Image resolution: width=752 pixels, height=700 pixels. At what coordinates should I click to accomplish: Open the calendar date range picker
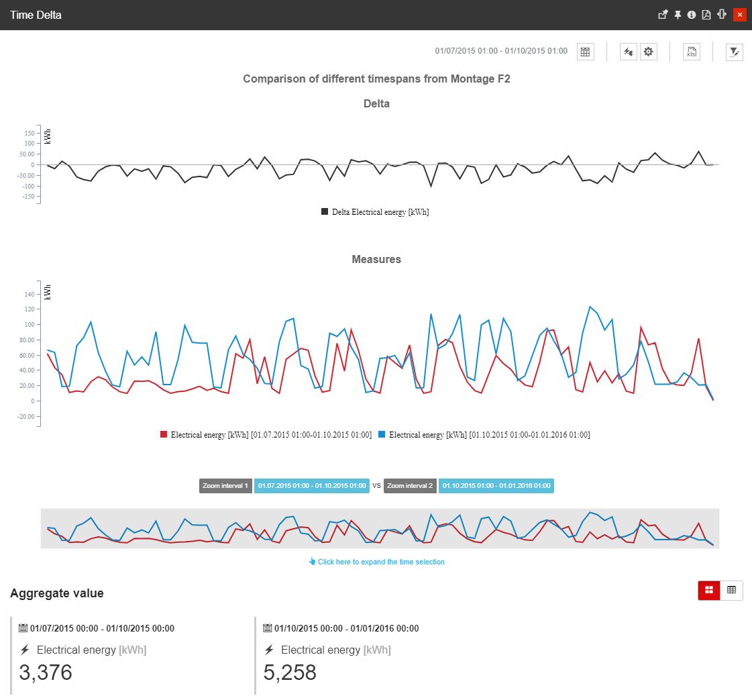585,52
